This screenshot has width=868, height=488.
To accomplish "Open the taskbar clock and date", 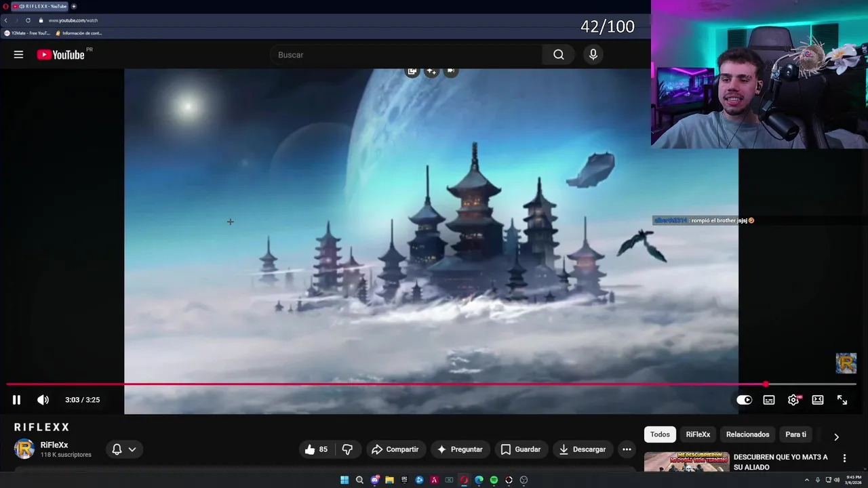I will 854,480.
